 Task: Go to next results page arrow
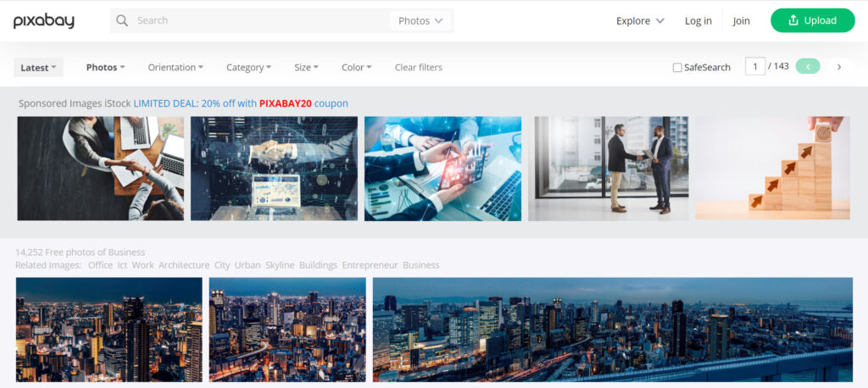tap(839, 66)
